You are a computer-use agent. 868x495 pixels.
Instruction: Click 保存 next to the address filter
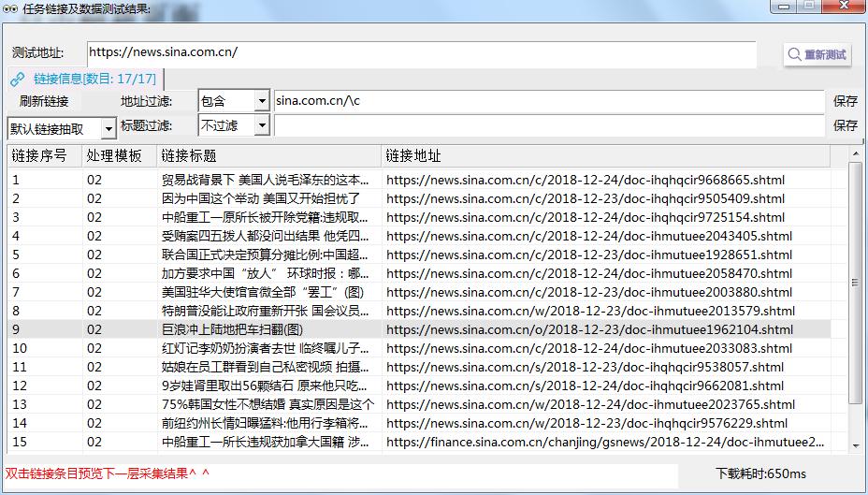click(846, 101)
